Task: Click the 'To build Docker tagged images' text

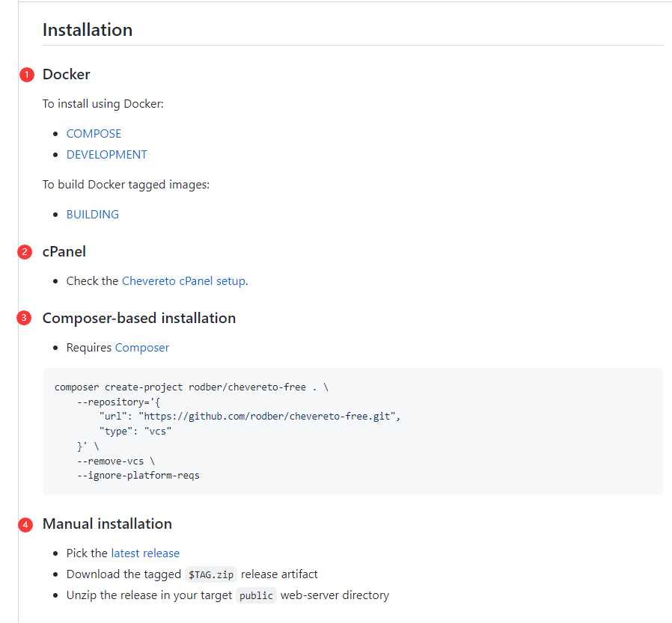Action: (x=126, y=185)
